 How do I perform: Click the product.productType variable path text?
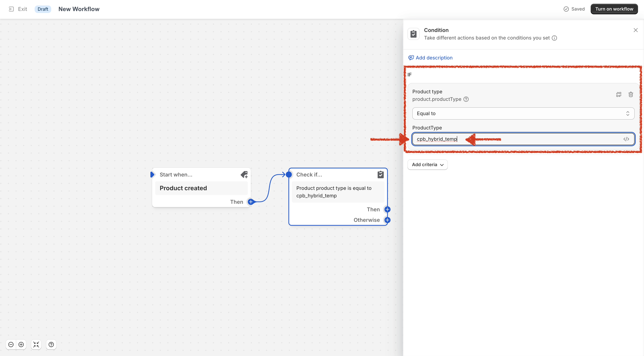click(x=437, y=99)
